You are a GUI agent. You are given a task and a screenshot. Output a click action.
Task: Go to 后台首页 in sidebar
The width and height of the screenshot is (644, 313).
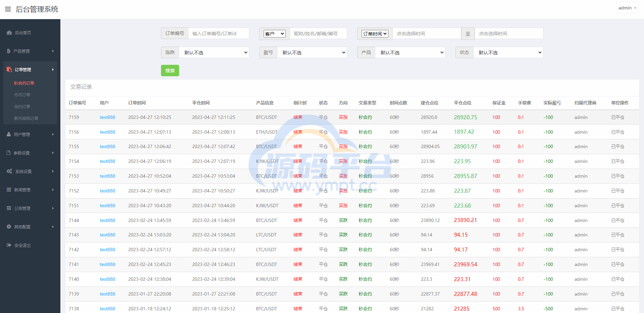point(23,33)
